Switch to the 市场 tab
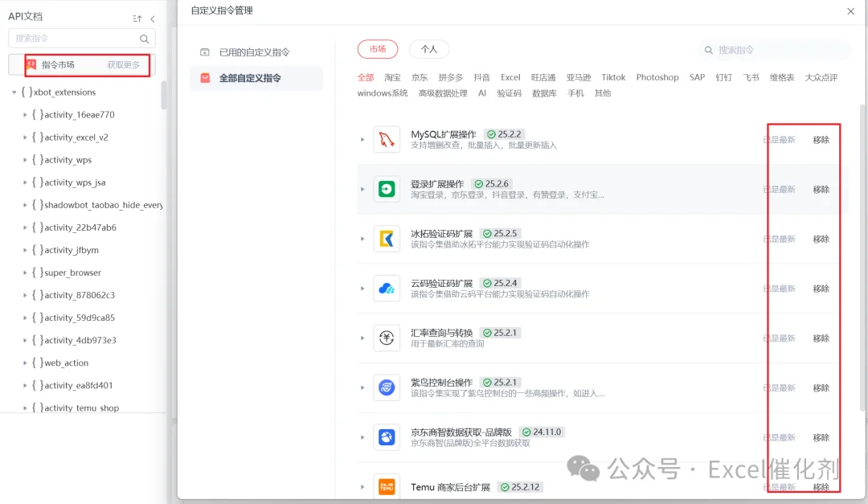The image size is (868, 504). [378, 49]
